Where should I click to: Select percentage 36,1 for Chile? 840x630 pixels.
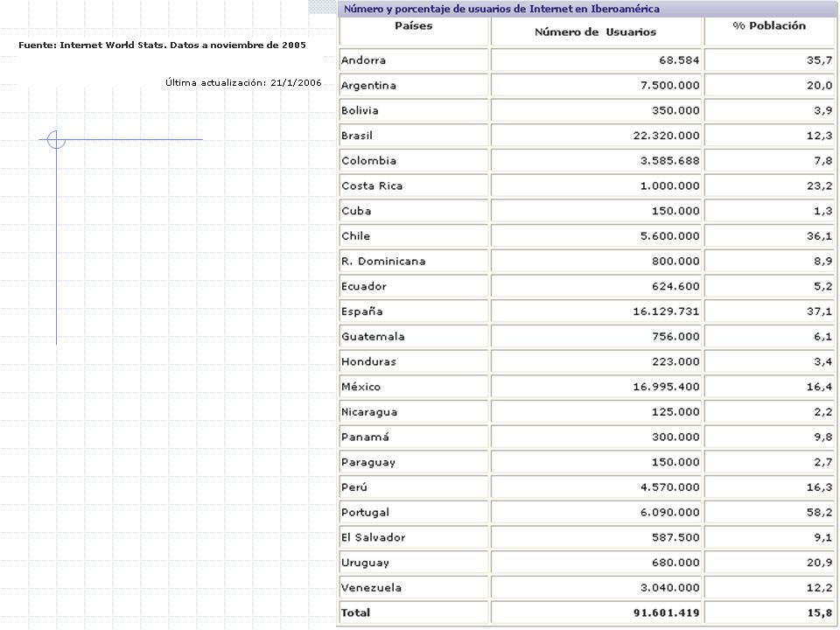point(820,236)
